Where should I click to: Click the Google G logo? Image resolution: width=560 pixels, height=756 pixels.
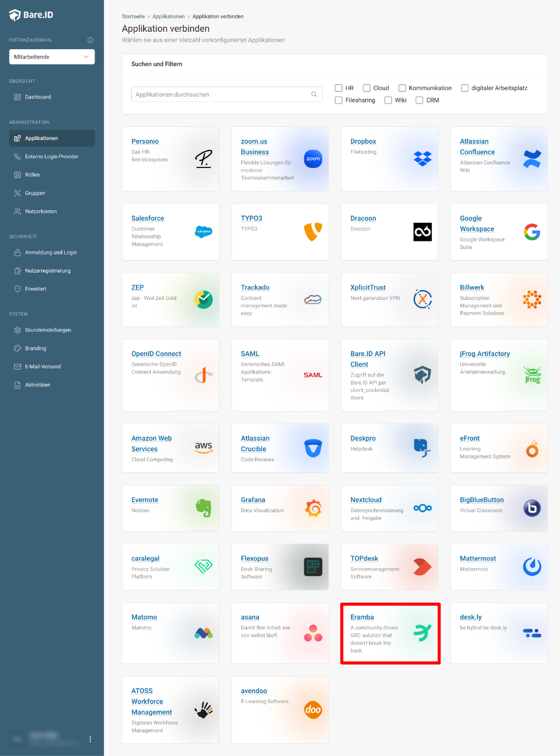click(532, 232)
